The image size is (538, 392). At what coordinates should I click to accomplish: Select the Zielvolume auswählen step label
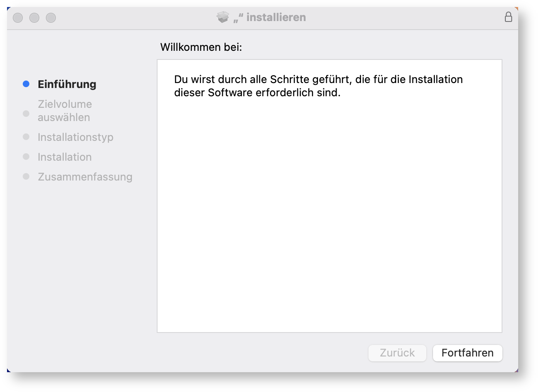click(x=65, y=111)
